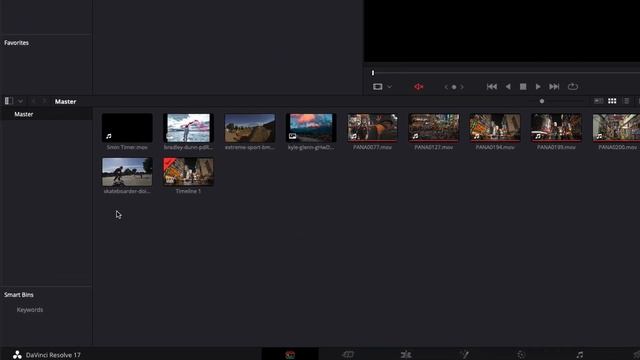
Task: Go forward in bin navigation
Action: tap(44, 101)
